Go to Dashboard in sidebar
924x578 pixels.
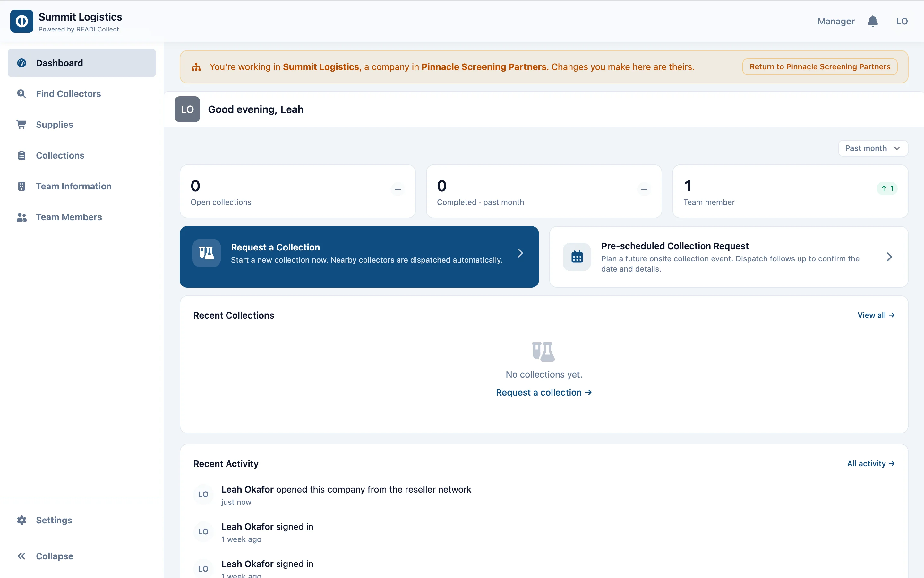pyautogui.click(x=82, y=63)
